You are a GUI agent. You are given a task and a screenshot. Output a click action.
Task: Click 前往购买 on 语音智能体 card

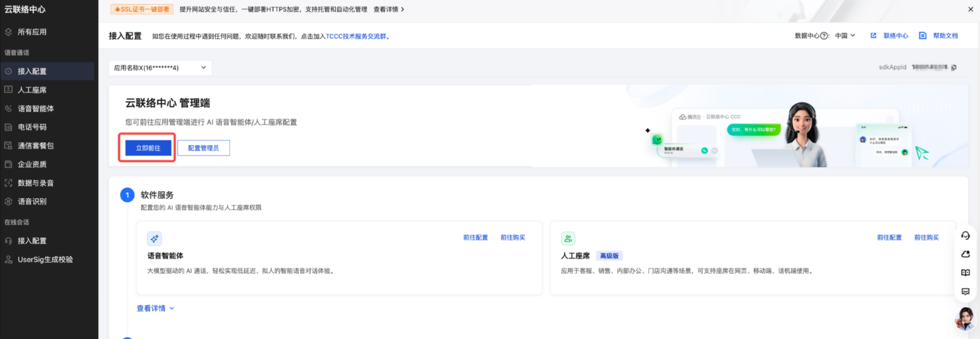tap(513, 237)
